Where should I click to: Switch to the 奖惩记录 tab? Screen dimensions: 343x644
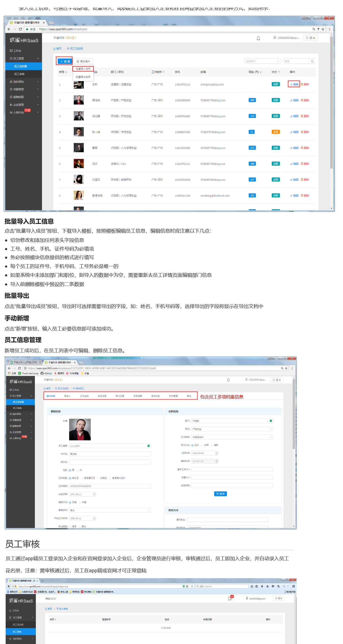tap(102, 396)
